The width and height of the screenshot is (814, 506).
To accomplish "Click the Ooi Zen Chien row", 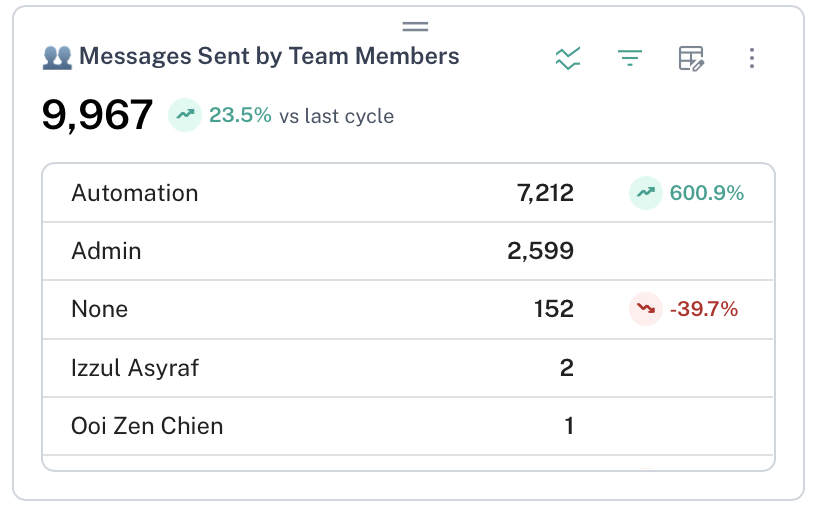I will click(x=147, y=426).
